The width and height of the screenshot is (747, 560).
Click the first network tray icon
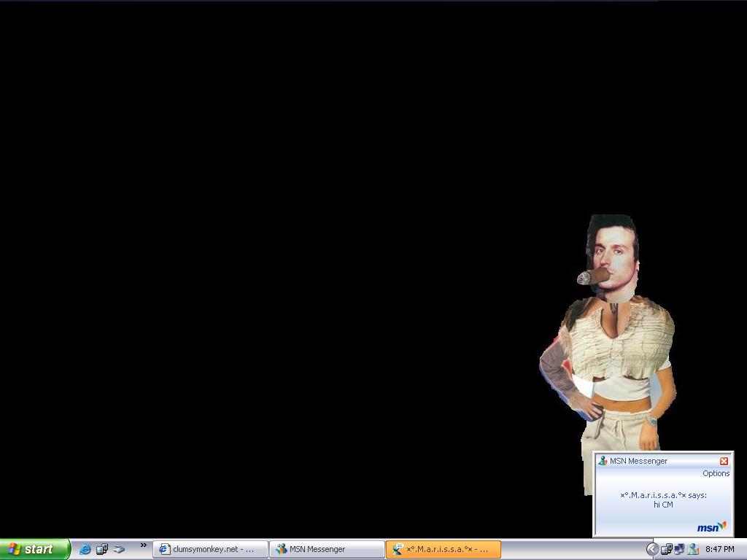pos(666,549)
